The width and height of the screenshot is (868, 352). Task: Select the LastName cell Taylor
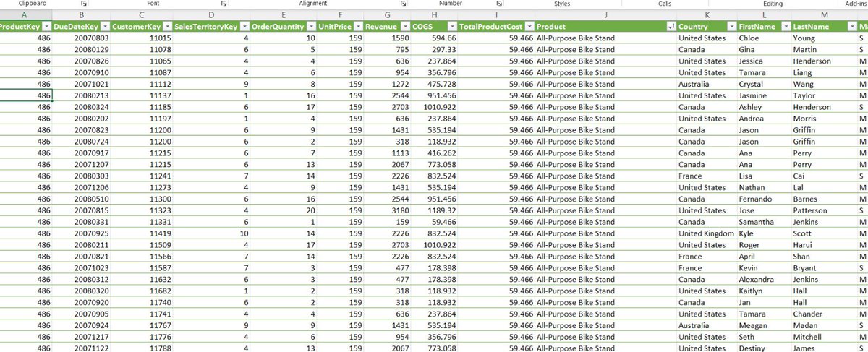(824, 95)
